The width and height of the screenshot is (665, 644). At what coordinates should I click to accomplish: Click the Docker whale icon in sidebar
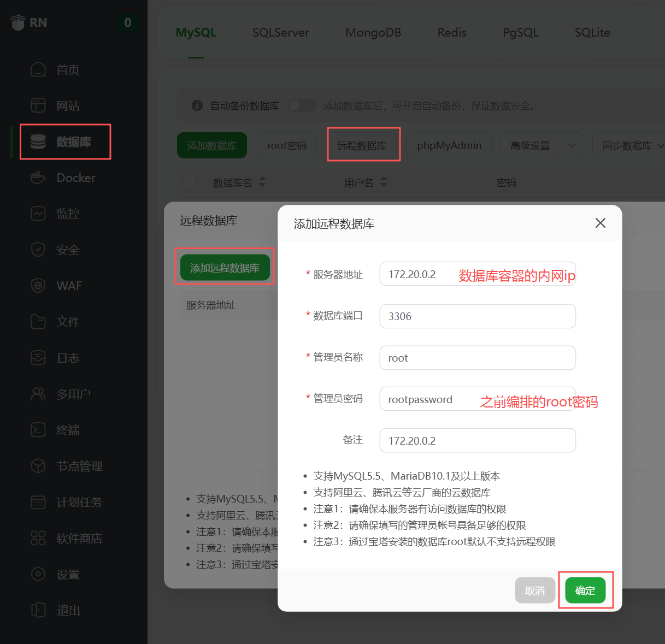(38, 178)
